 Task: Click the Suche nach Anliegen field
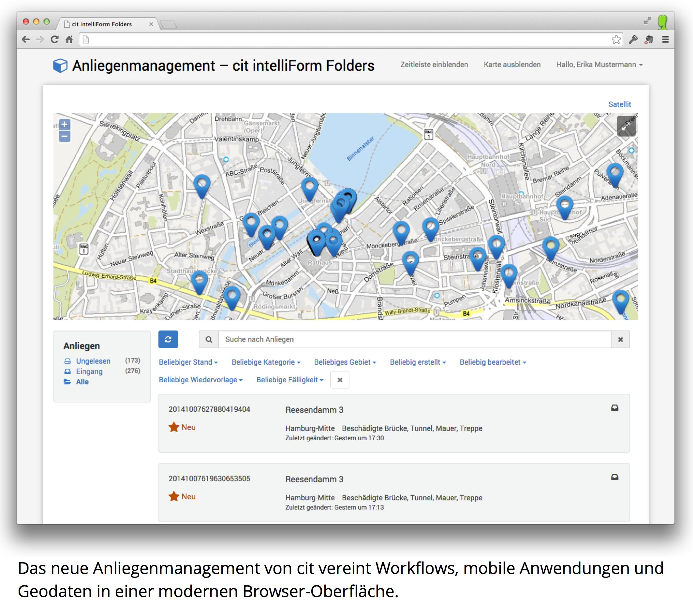(x=414, y=339)
